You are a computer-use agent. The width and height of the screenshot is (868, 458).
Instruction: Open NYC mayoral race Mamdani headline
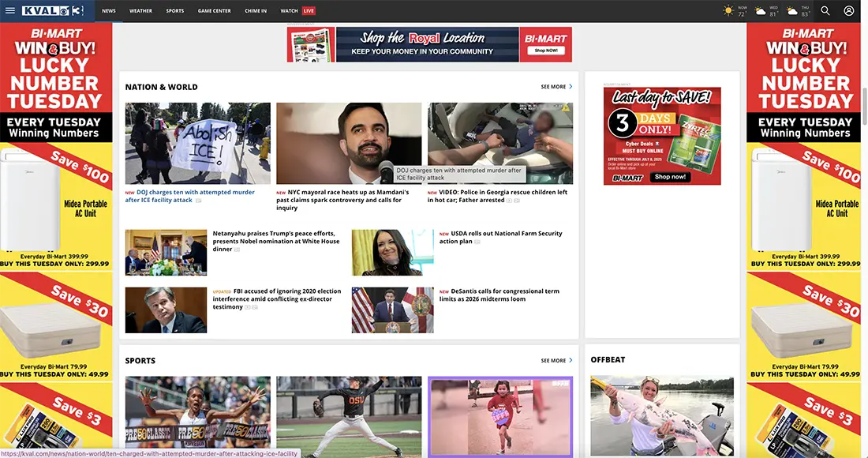point(342,200)
